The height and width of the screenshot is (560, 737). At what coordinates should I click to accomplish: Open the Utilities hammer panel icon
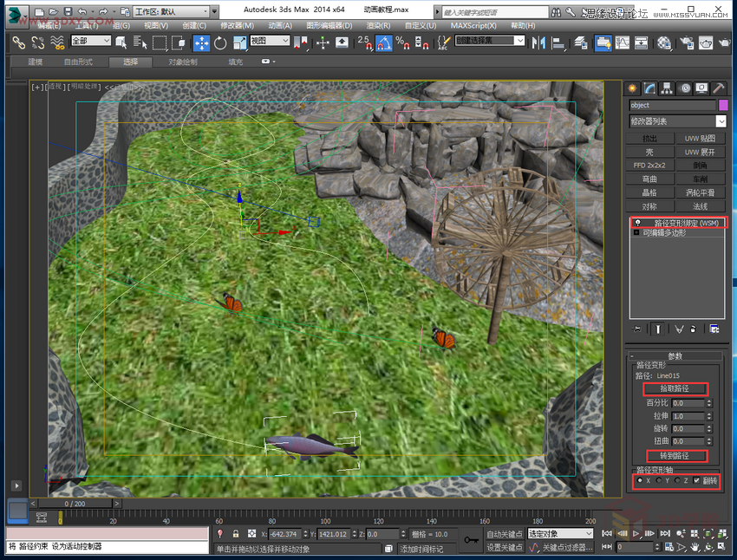click(x=718, y=88)
